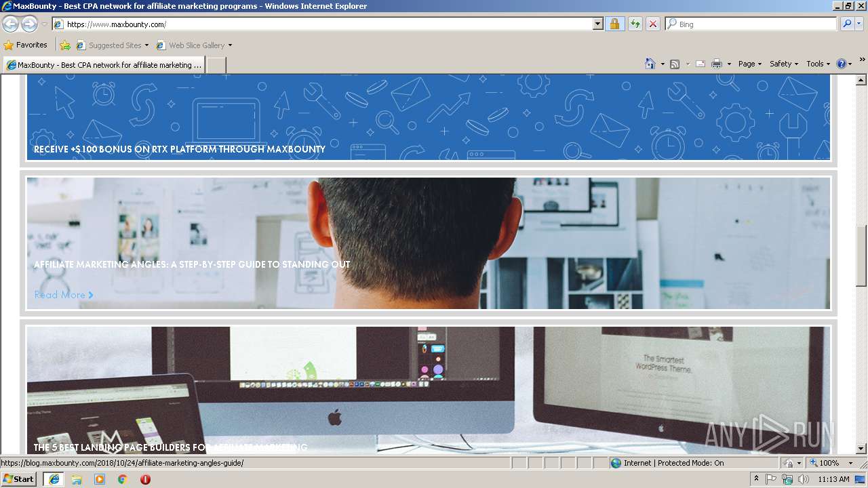Click Read More link under Angles article
The width and height of the screenshot is (868, 488).
64,295
